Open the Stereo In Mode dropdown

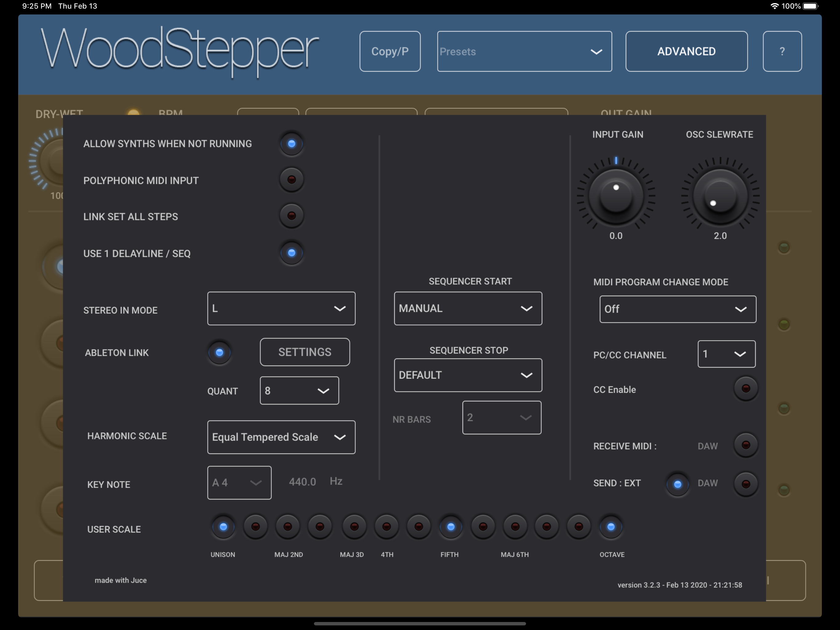coord(281,309)
